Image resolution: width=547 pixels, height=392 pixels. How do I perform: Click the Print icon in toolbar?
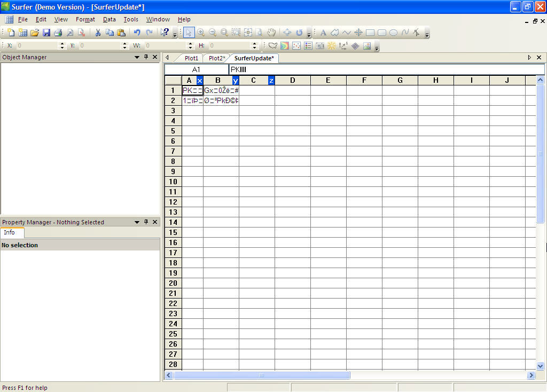[58, 33]
